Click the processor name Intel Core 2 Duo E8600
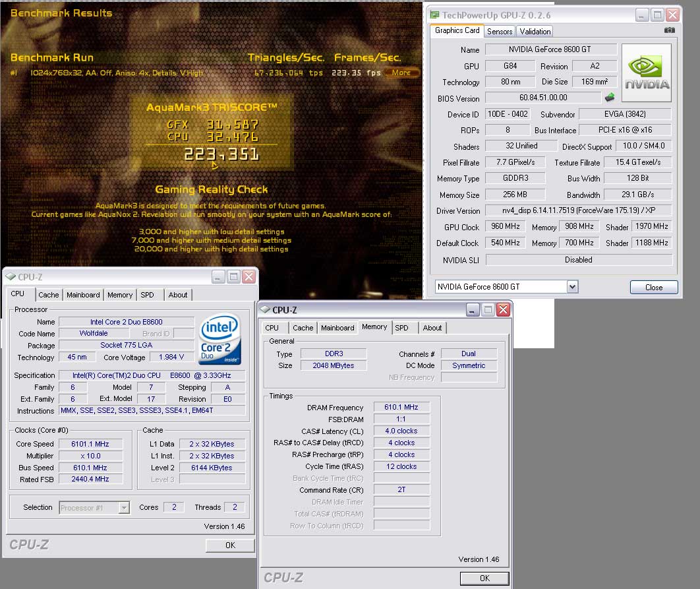Screen dimensions: 700x589 pyautogui.click(x=127, y=322)
